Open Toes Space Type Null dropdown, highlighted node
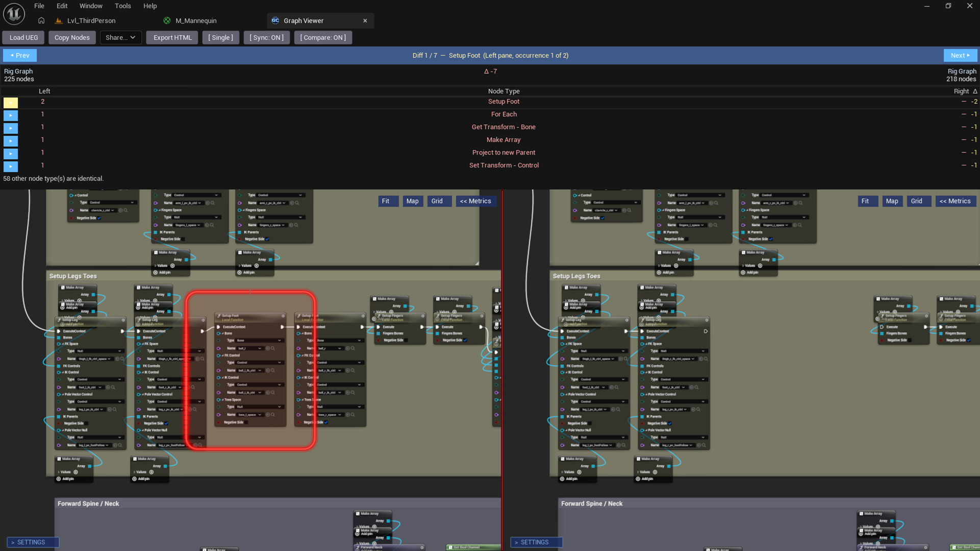The image size is (980, 551). 260,407
